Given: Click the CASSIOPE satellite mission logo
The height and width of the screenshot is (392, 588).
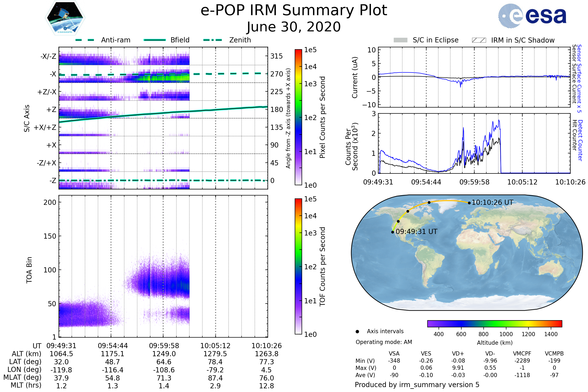Looking at the screenshot, I should coord(65,18).
